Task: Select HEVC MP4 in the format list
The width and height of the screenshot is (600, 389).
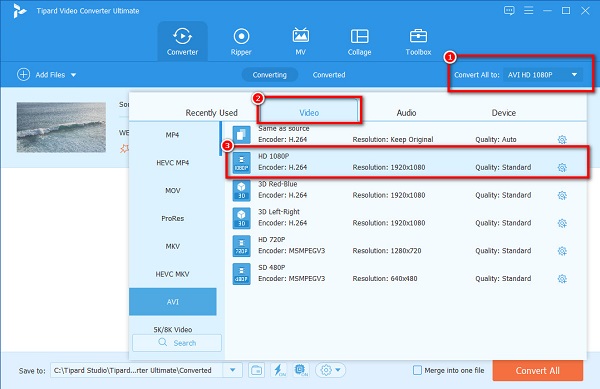Action: pos(173,163)
